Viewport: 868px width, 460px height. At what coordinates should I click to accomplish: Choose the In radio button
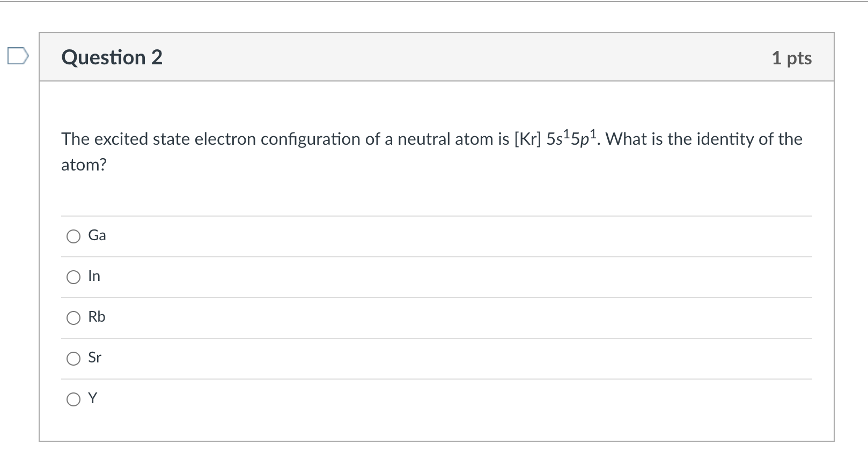click(73, 277)
